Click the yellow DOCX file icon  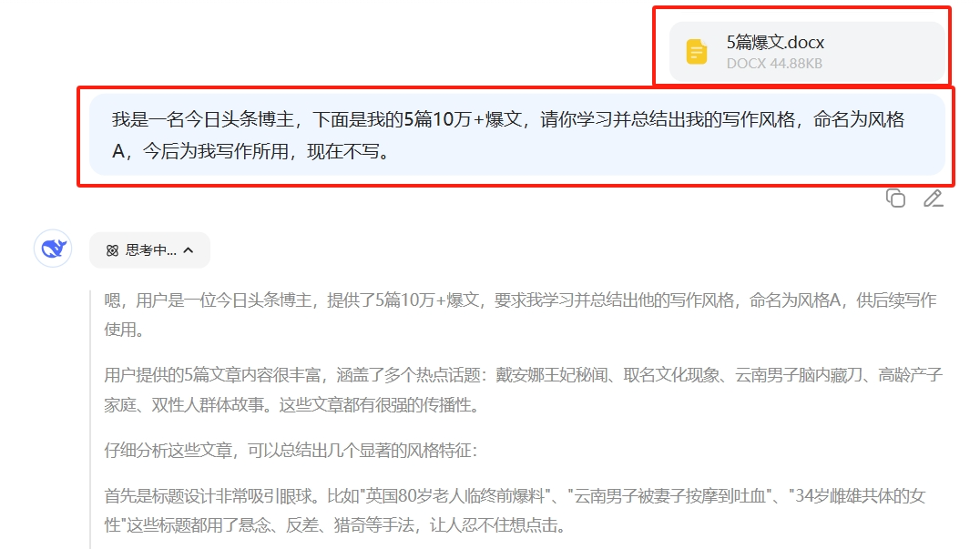pyautogui.click(x=696, y=51)
